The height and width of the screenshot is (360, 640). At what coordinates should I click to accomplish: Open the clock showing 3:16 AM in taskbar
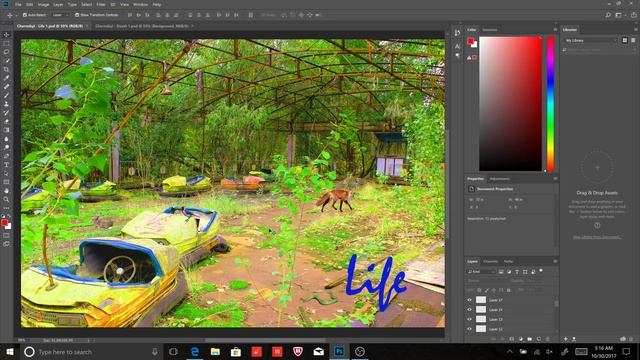603,352
